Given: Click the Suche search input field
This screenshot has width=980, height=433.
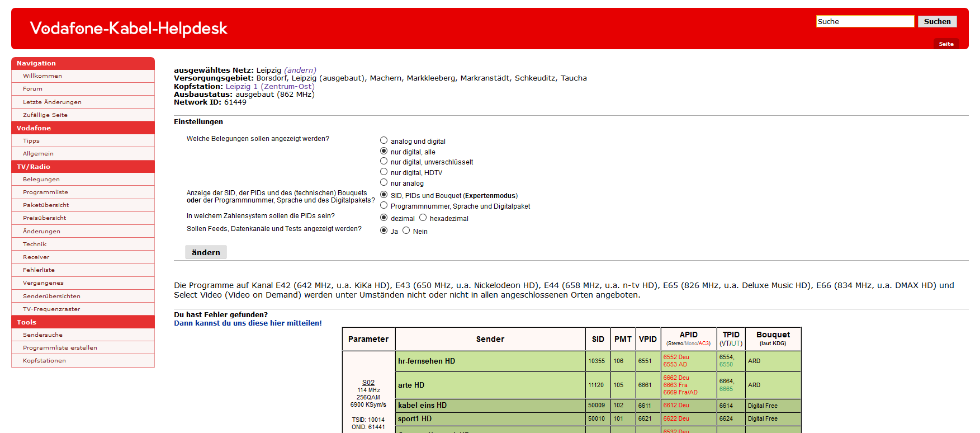Looking at the screenshot, I should coord(864,22).
